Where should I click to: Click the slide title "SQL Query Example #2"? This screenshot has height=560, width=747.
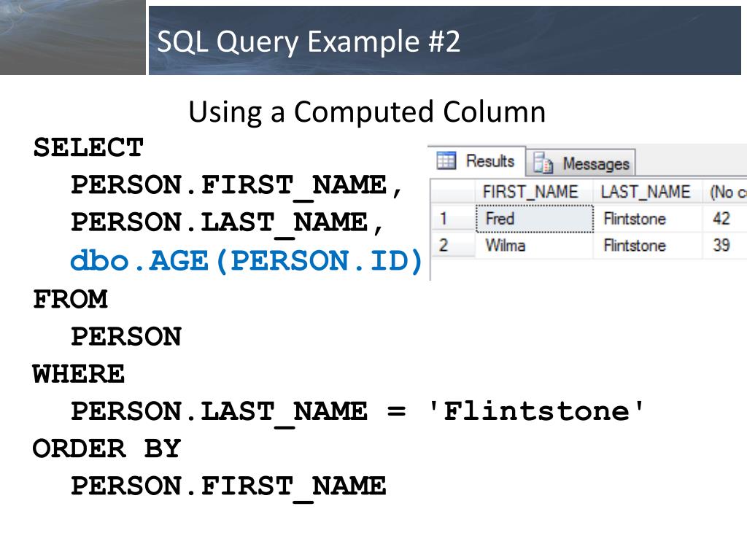coord(309,42)
